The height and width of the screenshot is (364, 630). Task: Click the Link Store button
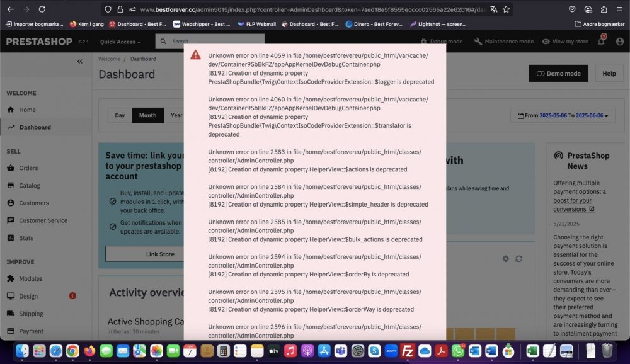(145, 254)
